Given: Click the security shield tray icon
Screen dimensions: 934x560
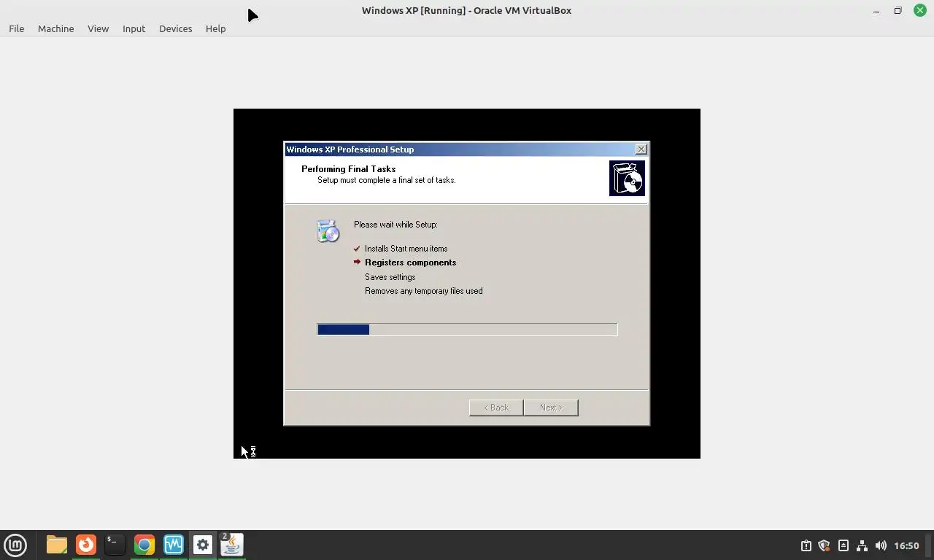Looking at the screenshot, I should (824, 545).
